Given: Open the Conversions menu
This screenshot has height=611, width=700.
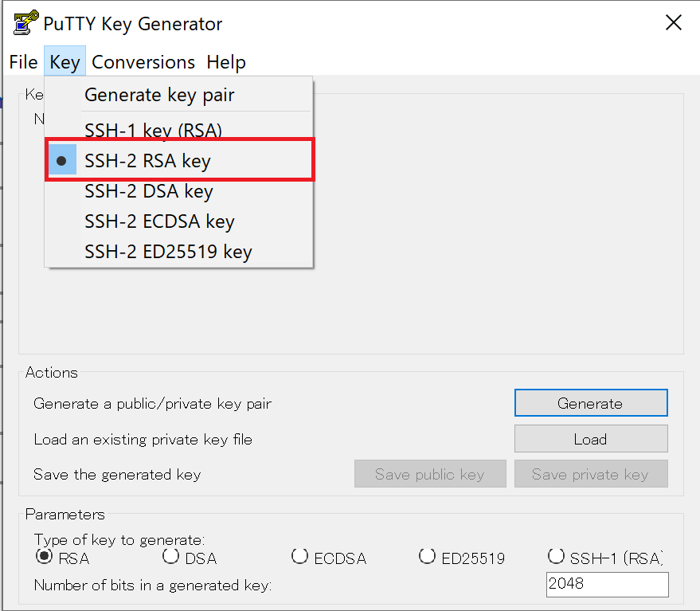Looking at the screenshot, I should click(x=143, y=62).
